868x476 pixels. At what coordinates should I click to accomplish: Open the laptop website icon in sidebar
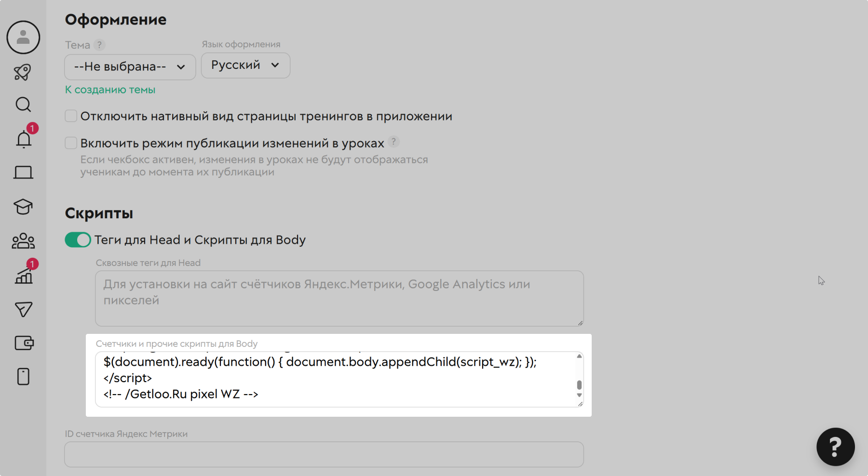(x=23, y=172)
